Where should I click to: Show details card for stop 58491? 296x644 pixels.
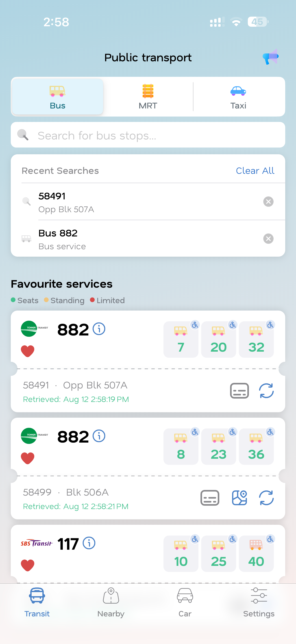point(239,391)
